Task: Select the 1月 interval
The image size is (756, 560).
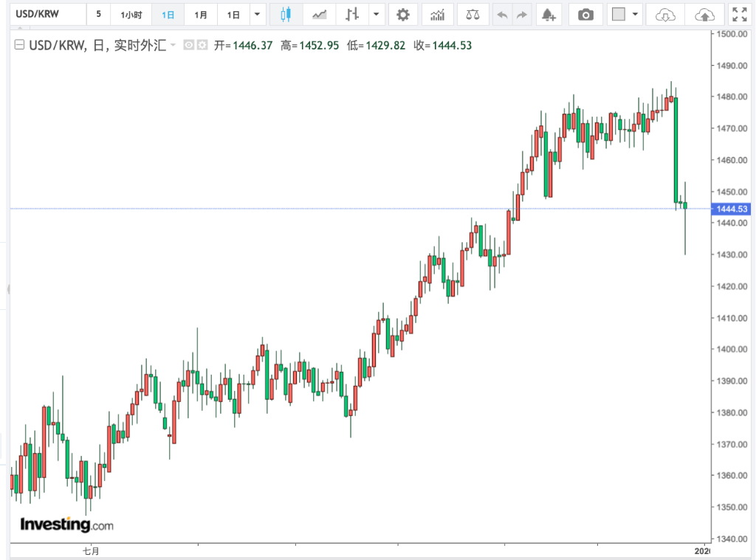Action: [201, 14]
